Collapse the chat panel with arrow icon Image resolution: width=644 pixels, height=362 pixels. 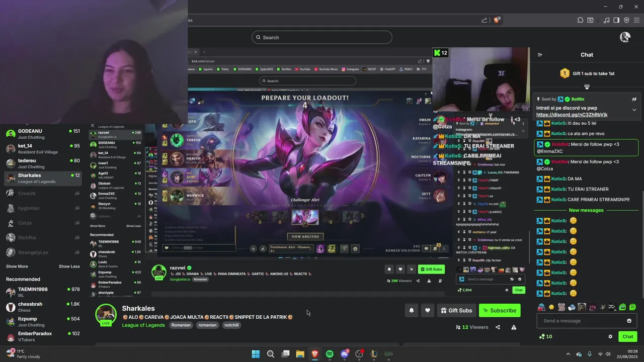[540, 55]
